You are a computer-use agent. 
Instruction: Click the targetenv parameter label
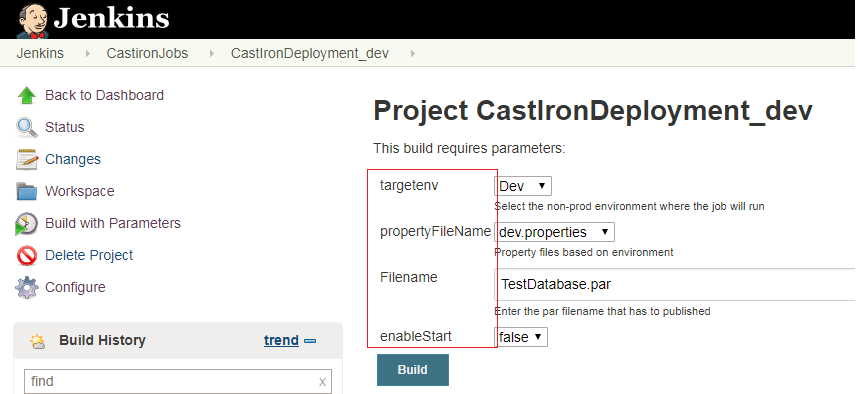pos(409,186)
